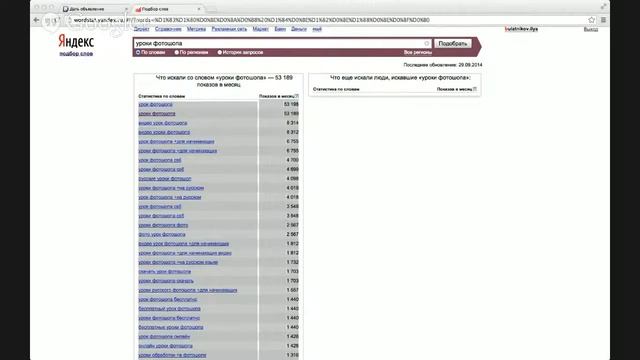
Task: Open the Chrome menu hamburger icon
Action: (x=603, y=20)
